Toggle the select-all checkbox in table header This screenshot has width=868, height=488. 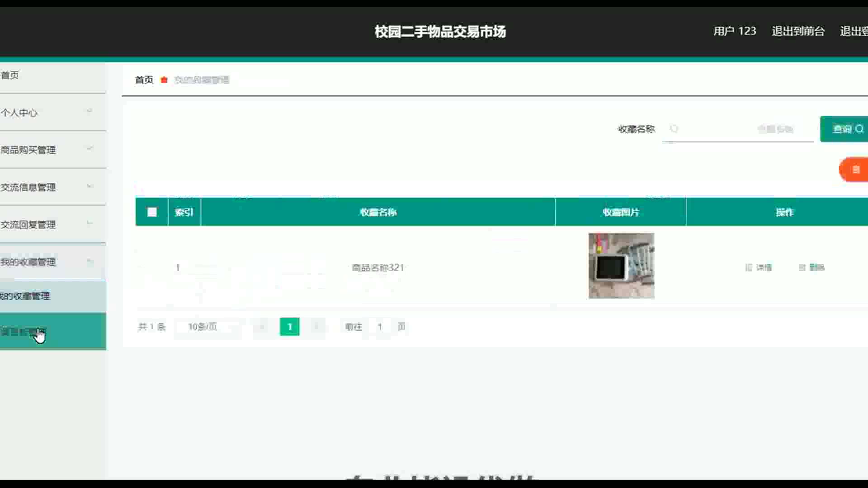click(152, 212)
